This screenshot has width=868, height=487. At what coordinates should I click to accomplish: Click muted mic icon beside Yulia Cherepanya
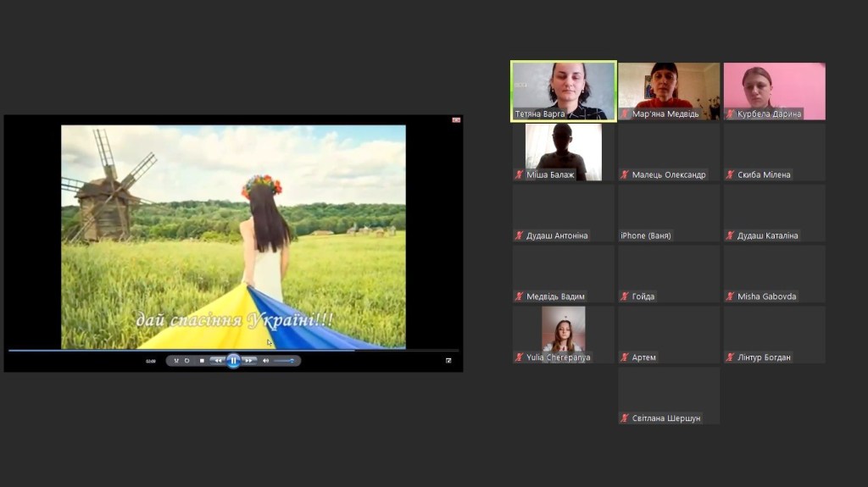coord(519,357)
